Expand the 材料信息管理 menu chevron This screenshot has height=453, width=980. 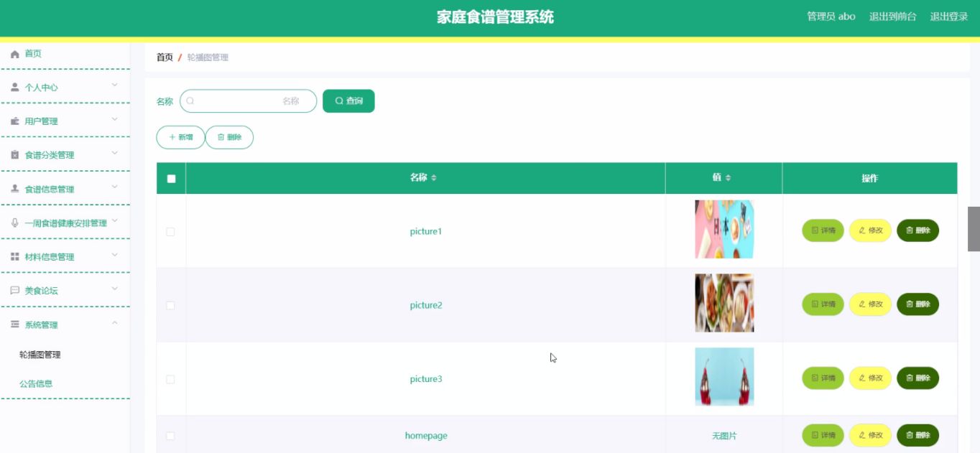point(114,255)
